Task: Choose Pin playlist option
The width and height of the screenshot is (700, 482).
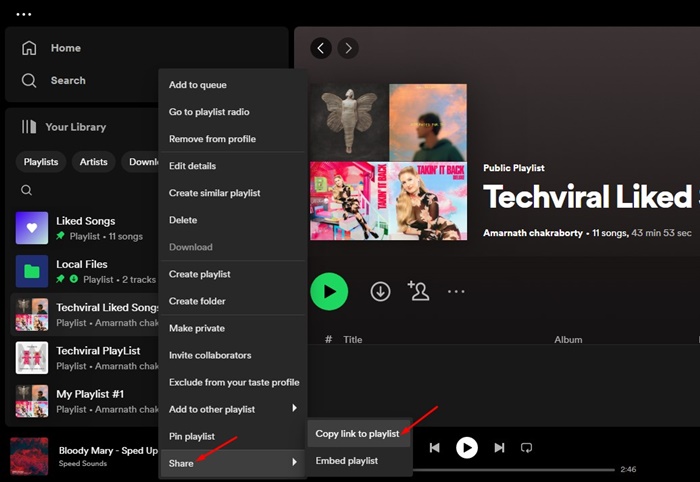Action: [x=233, y=436]
